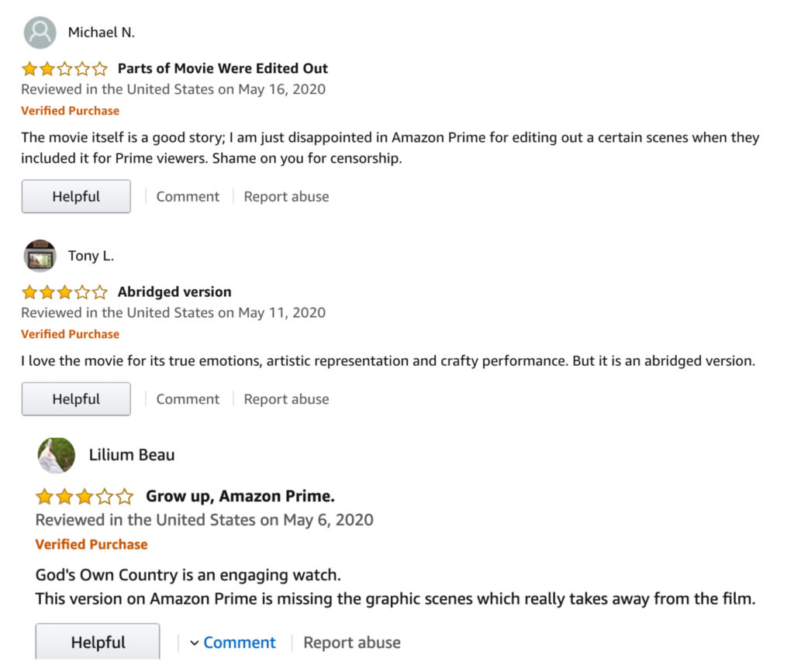794x672 pixels.
Task: Mark Michael N.'s review as Helpful
Action: pos(76,197)
